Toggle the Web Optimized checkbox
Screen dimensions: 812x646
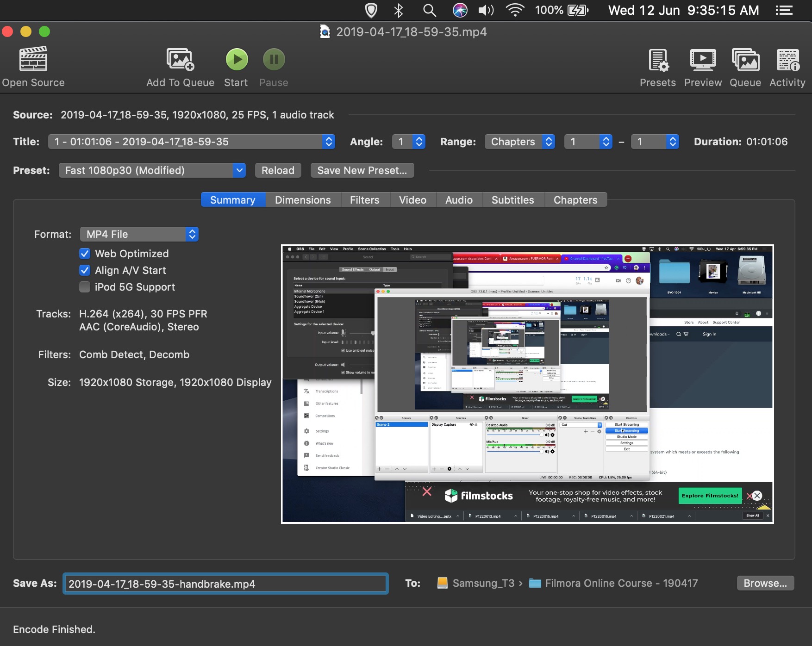click(x=85, y=254)
